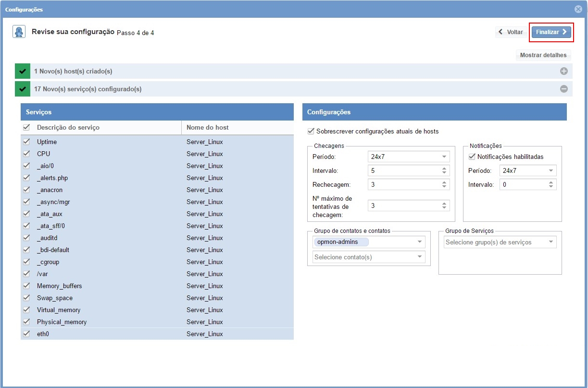588x388 pixels.
Task: Close the Configurações dialog window
Action: point(578,9)
